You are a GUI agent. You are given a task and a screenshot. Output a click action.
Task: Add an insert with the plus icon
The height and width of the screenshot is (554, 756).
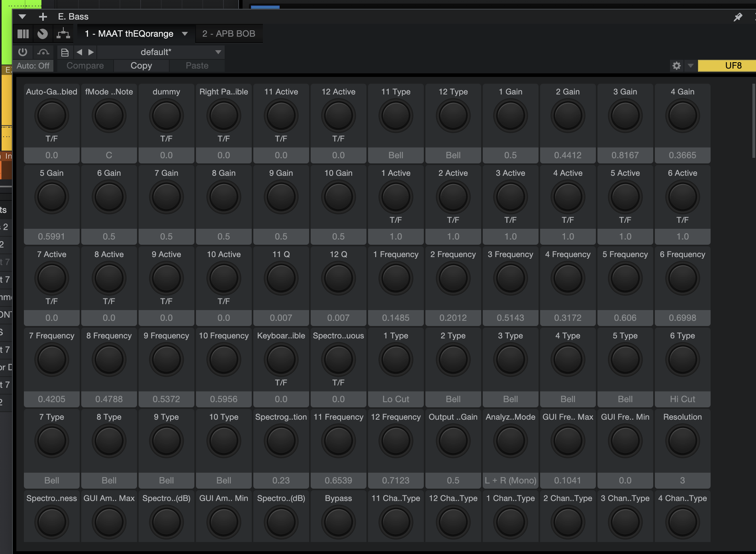[43, 17]
